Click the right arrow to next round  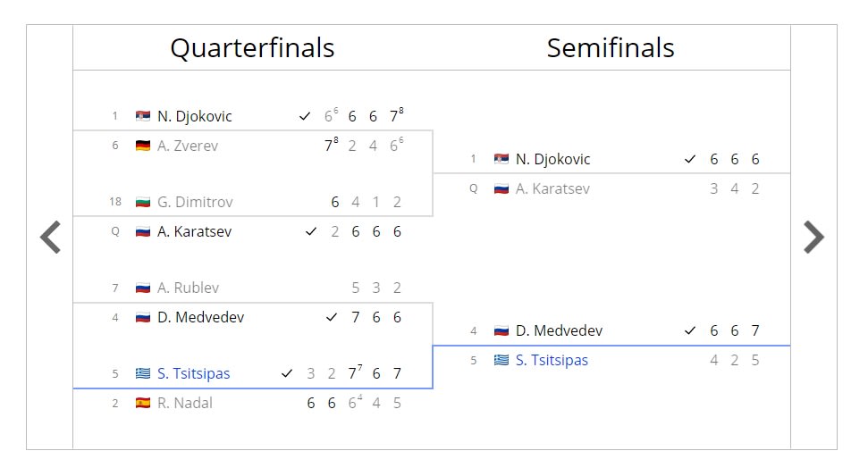813,238
